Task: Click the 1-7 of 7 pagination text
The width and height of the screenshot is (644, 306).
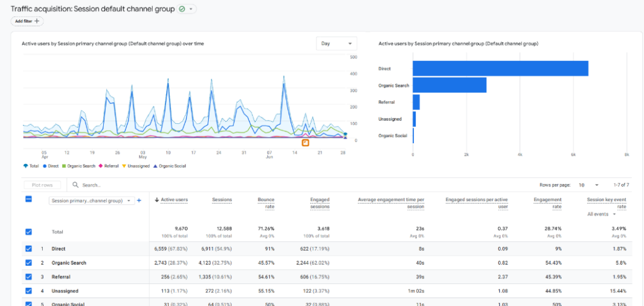Action: point(621,185)
